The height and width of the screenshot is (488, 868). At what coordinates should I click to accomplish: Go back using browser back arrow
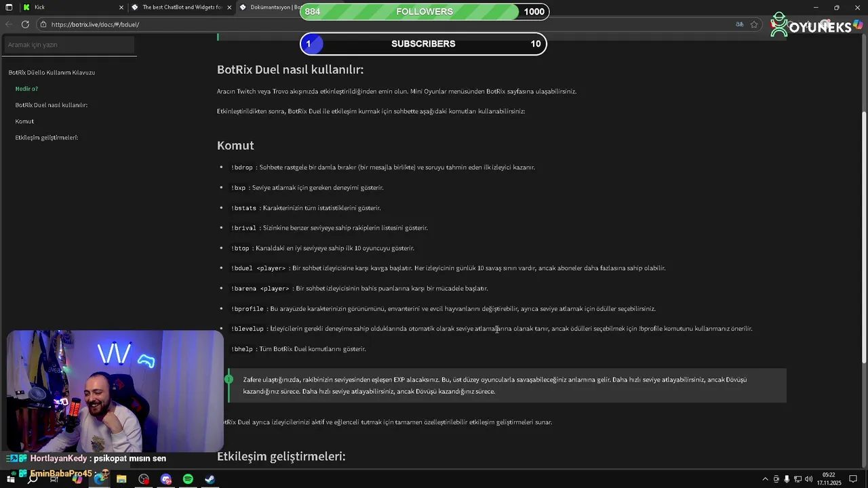[x=9, y=24]
